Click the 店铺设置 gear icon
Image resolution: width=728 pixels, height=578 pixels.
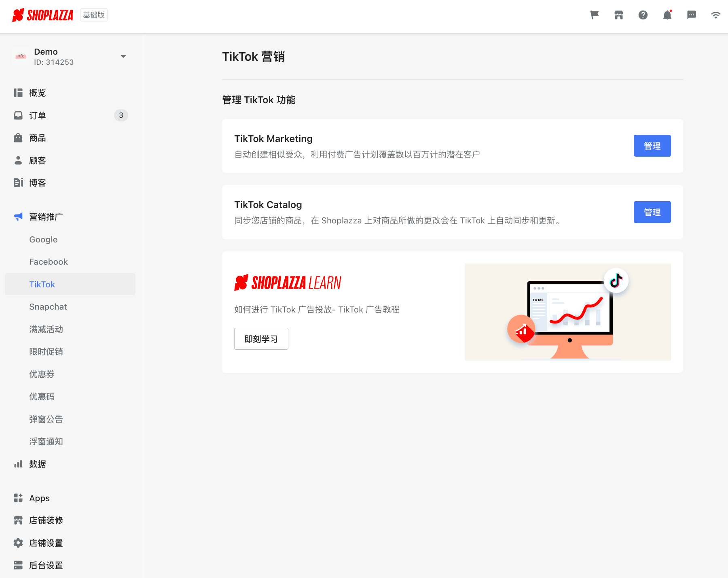coord(18,543)
